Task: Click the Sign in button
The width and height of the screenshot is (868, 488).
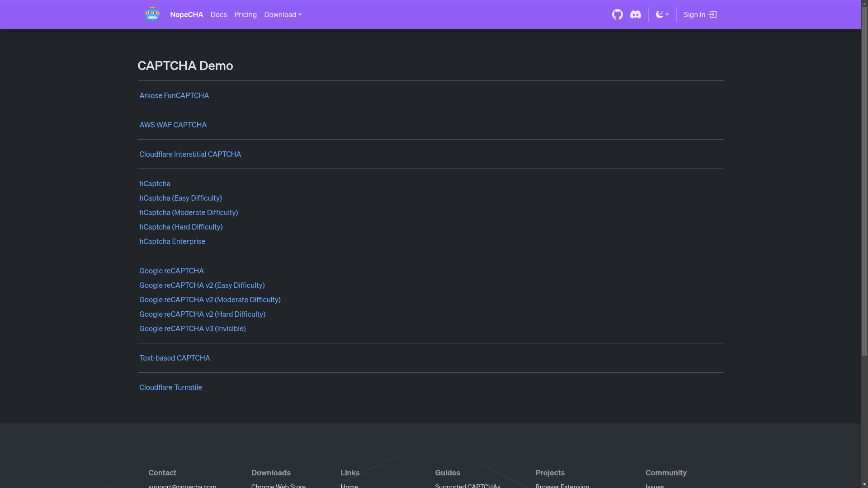Action: point(700,14)
